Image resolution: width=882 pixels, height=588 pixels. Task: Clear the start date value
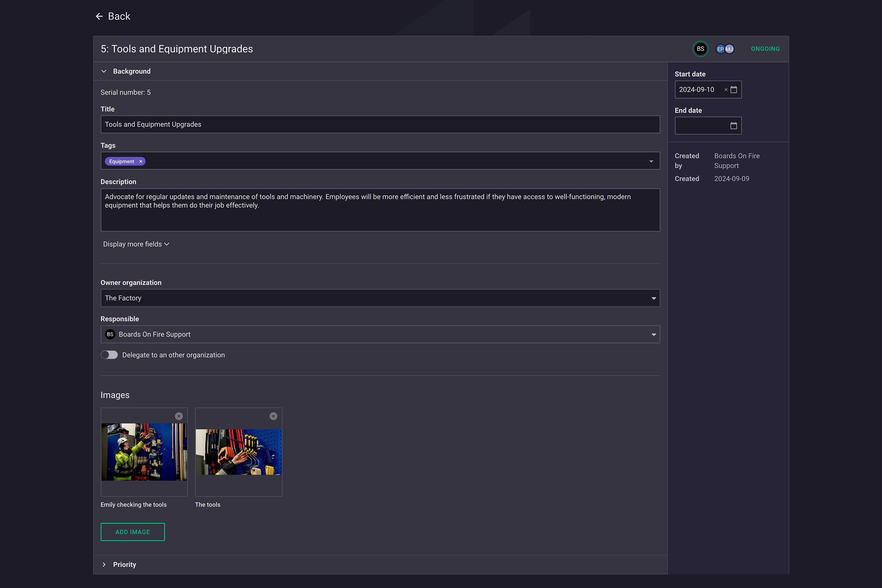click(726, 90)
